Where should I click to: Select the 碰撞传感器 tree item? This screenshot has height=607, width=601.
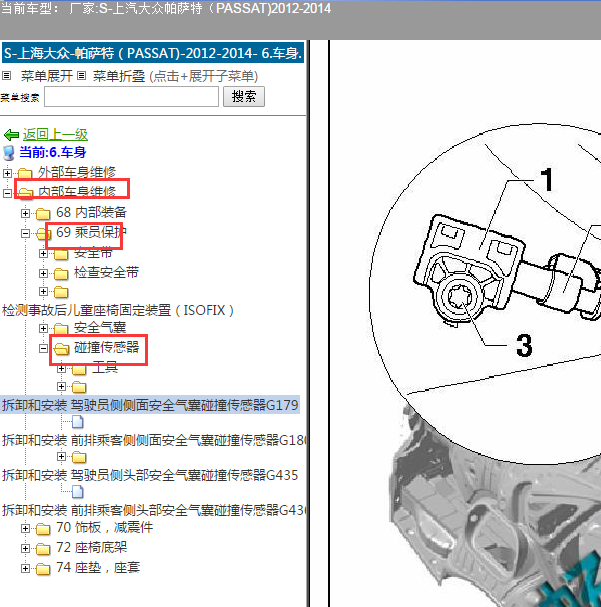[106, 347]
